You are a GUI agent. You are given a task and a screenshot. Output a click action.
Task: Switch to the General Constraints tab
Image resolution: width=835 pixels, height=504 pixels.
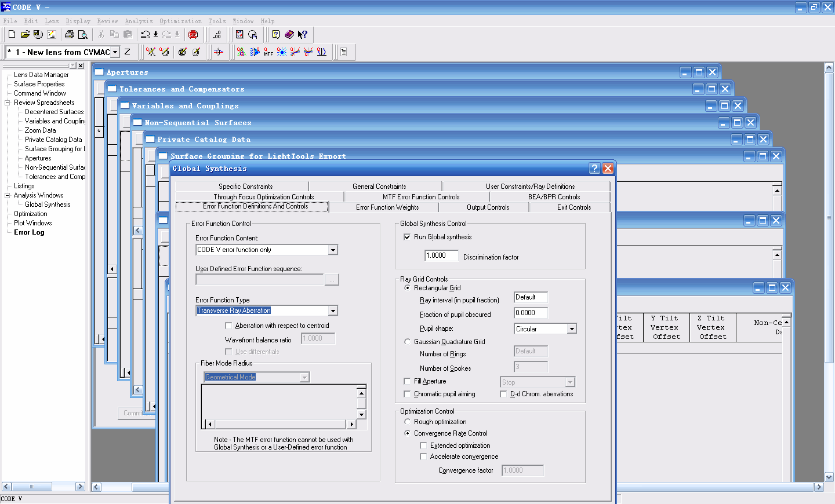click(x=379, y=187)
